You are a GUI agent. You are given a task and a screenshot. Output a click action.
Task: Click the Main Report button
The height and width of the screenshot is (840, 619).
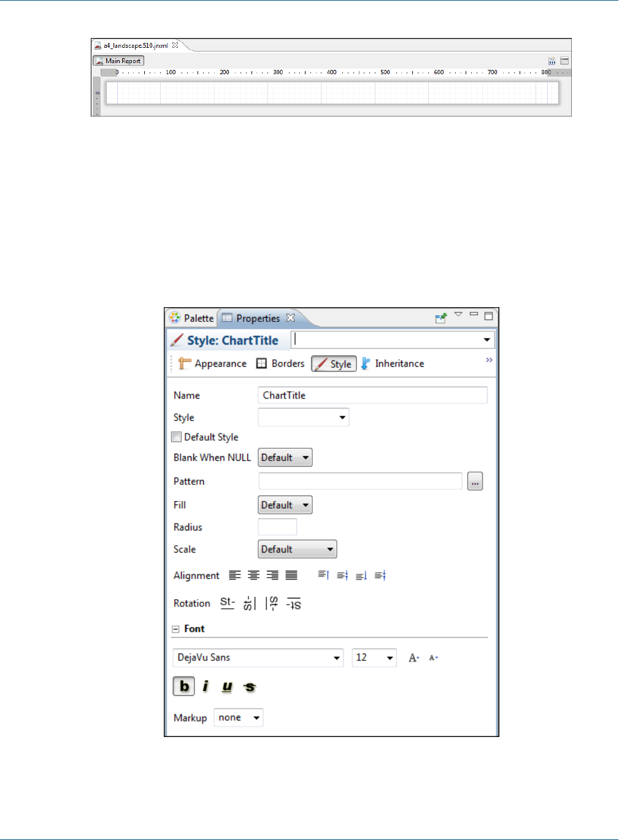(118, 61)
